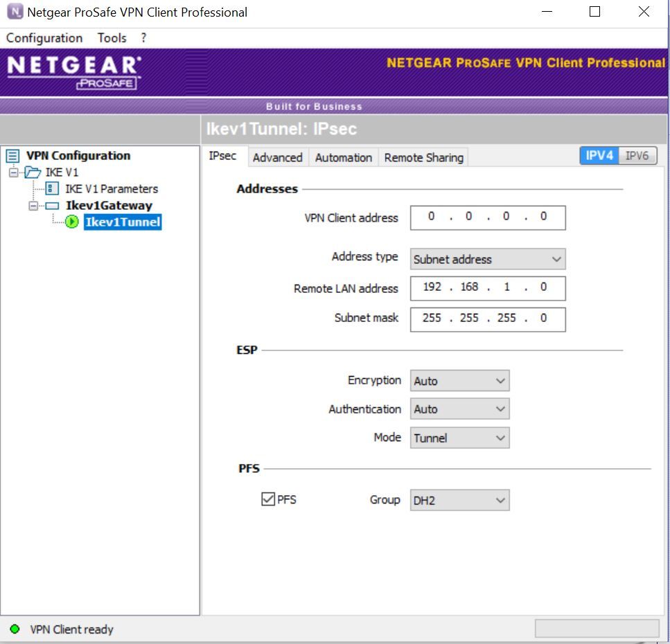Click the Netgear app icon in title bar

[x=14, y=12]
